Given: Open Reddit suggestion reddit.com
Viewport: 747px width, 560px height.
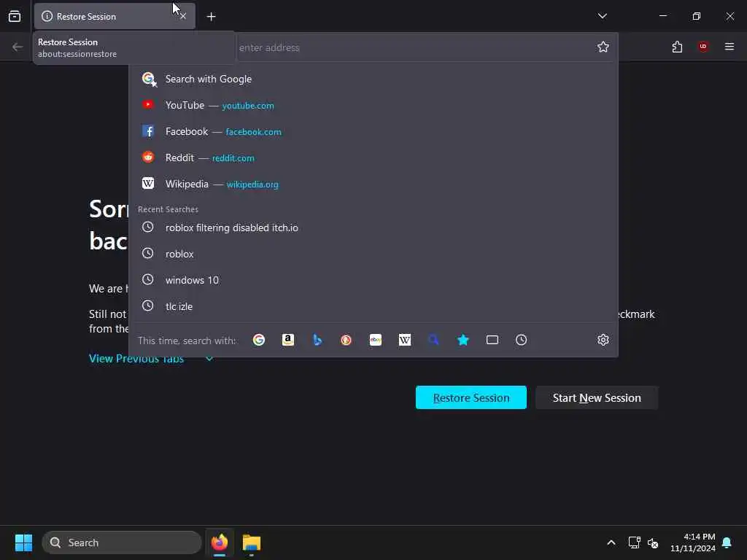Looking at the screenshot, I should pyautogui.click(x=373, y=157).
